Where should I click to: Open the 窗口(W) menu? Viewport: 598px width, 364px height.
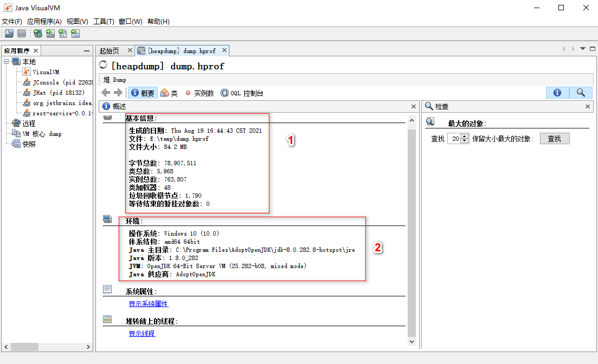click(x=131, y=21)
